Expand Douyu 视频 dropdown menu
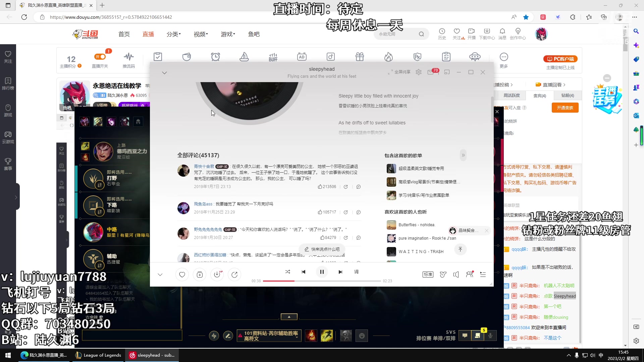Image resolution: width=644 pixels, height=362 pixels. tap(201, 34)
